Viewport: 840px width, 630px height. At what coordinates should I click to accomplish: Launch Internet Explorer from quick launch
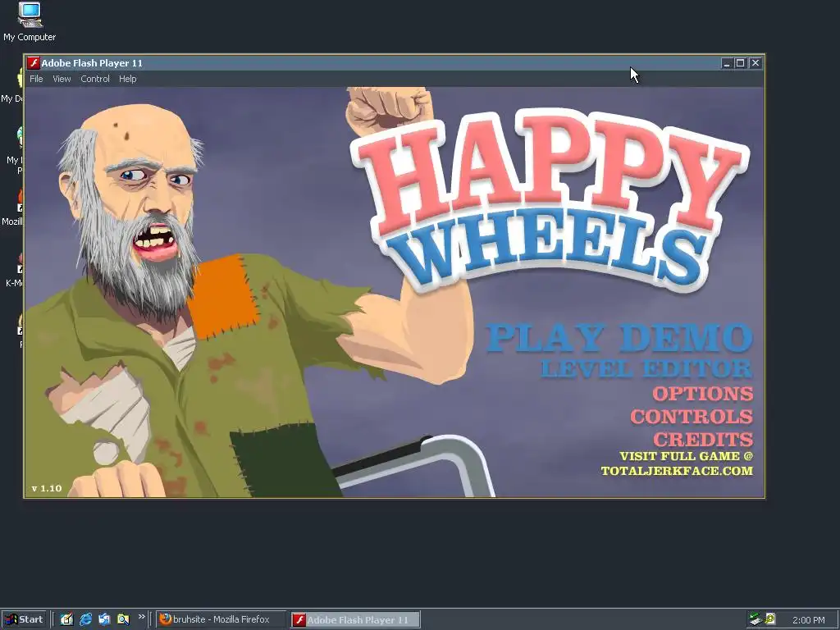(x=85, y=619)
